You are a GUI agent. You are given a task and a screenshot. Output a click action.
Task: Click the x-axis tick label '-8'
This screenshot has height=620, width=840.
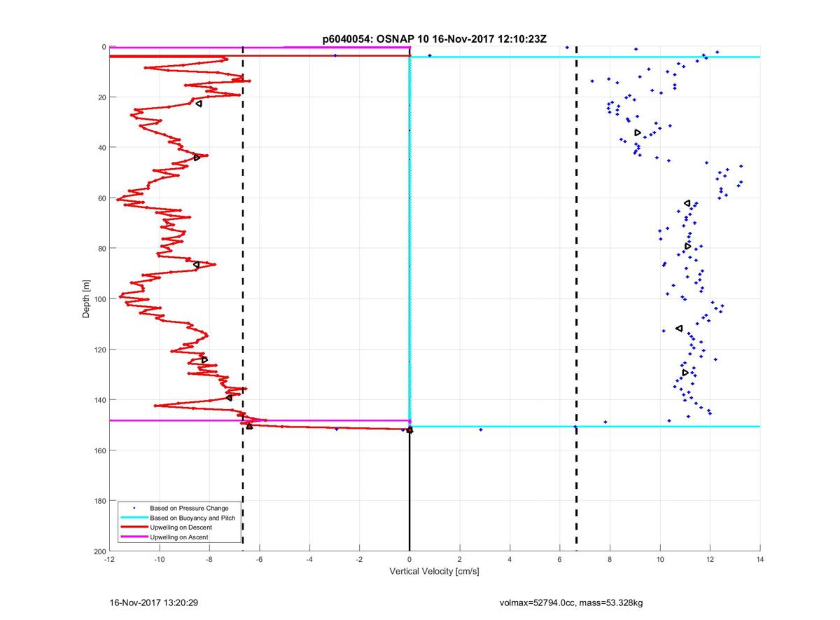pyautogui.click(x=209, y=559)
